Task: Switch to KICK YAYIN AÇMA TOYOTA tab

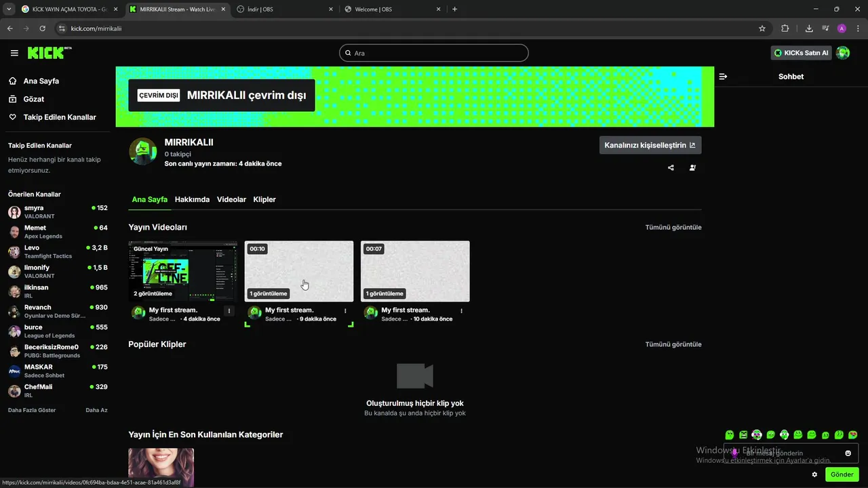Action: (69, 9)
